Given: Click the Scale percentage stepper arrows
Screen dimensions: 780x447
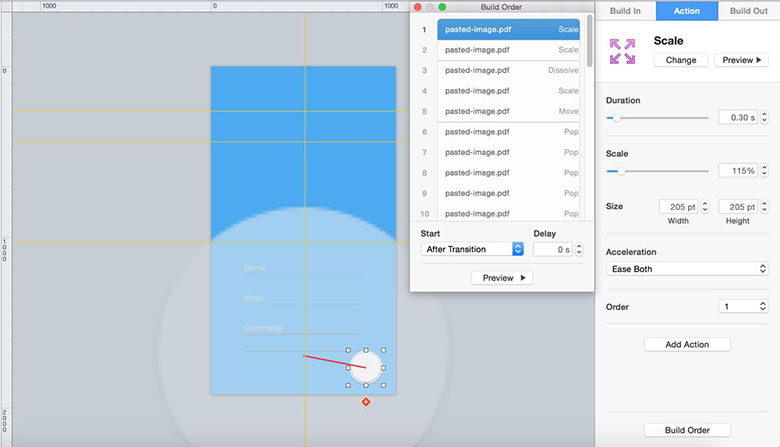Looking at the screenshot, I should [x=764, y=171].
